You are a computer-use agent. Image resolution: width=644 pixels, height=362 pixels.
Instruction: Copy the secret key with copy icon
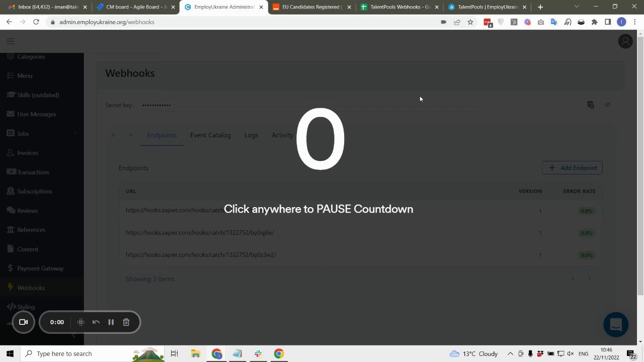point(590,105)
